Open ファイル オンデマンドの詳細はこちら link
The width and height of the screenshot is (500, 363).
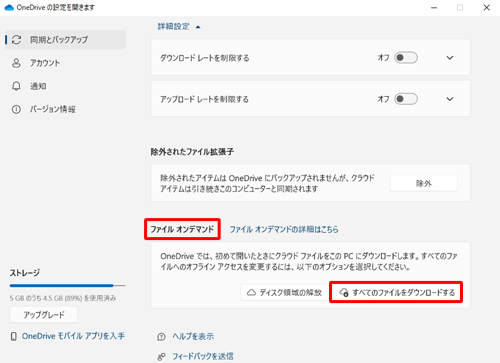[284, 229]
